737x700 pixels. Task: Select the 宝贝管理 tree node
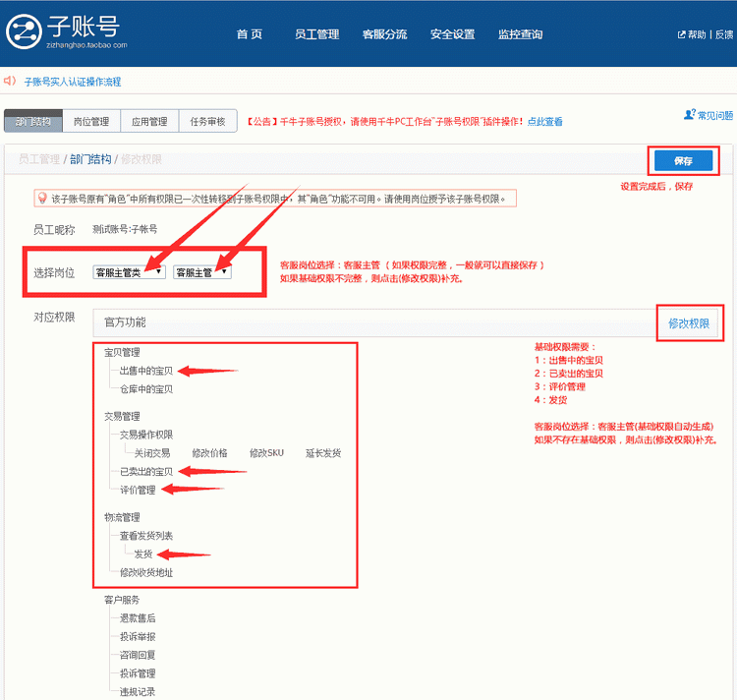pyautogui.click(x=122, y=352)
